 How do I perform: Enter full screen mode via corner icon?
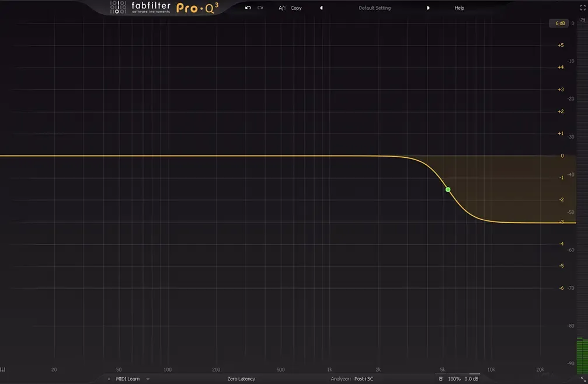(583, 8)
